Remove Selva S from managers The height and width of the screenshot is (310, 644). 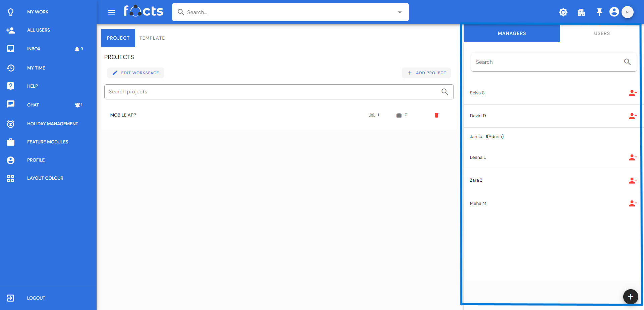[x=632, y=93]
